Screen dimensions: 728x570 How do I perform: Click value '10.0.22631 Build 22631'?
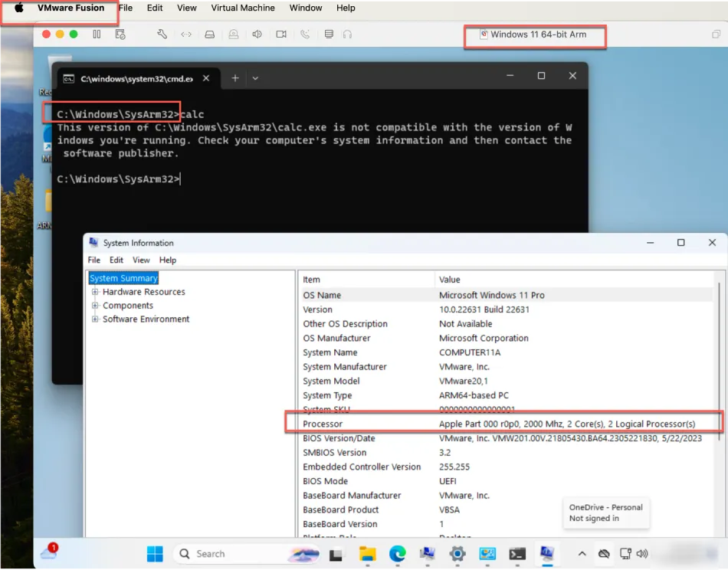[484, 310]
